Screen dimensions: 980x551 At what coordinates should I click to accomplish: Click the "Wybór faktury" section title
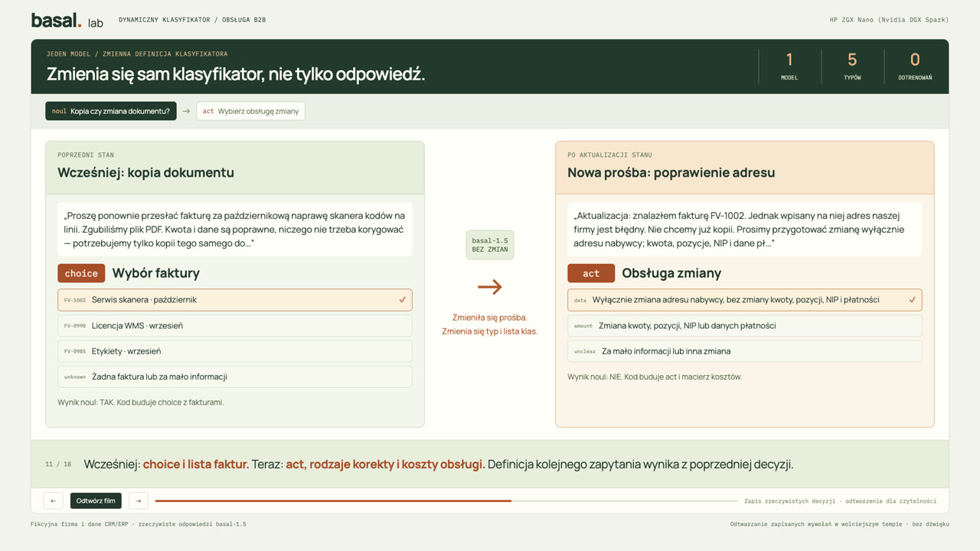(x=155, y=273)
